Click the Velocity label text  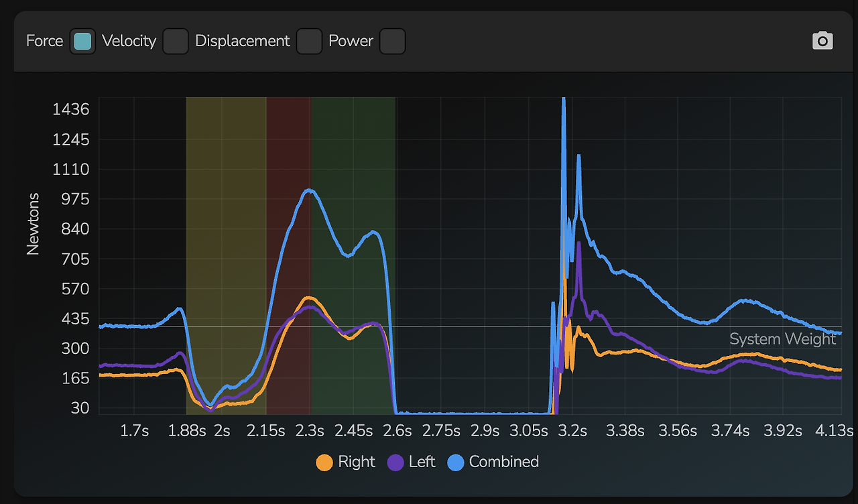pyautogui.click(x=129, y=41)
